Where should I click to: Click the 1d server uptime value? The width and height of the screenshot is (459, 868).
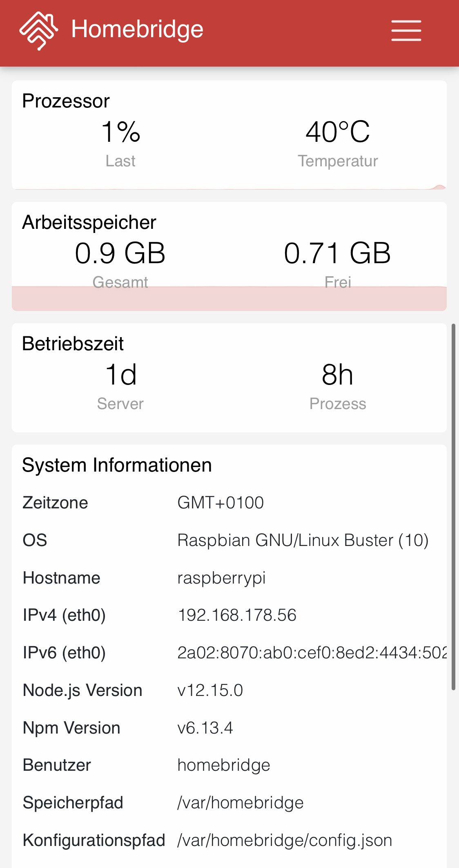(x=120, y=374)
